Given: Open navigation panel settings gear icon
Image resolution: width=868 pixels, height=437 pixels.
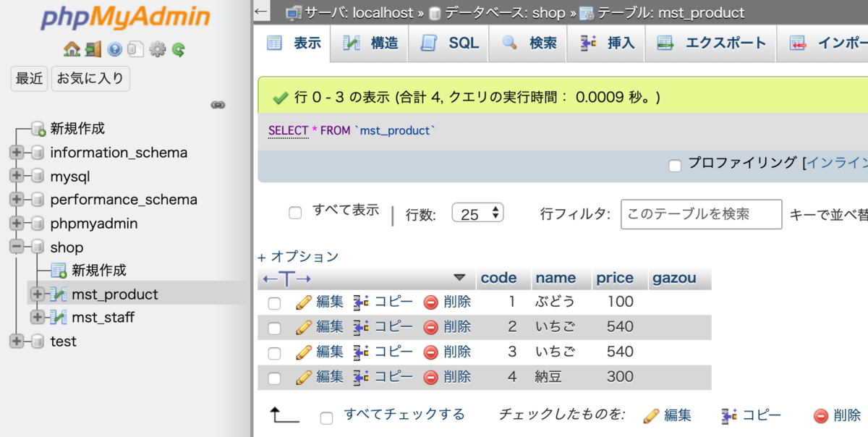Looking at the screenshot, I should [157, 49].
